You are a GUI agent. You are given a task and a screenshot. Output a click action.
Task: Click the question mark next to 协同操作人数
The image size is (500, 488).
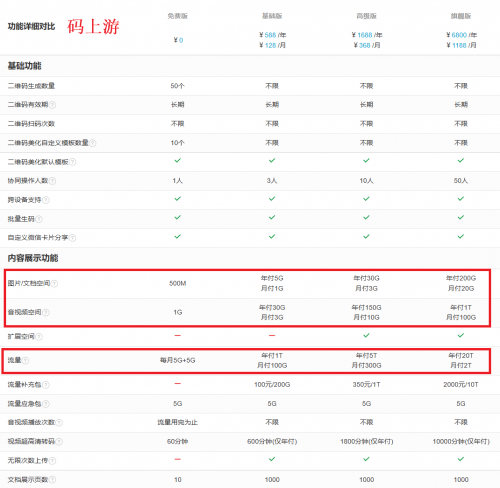pyautogui.click(x=52, y=181)
